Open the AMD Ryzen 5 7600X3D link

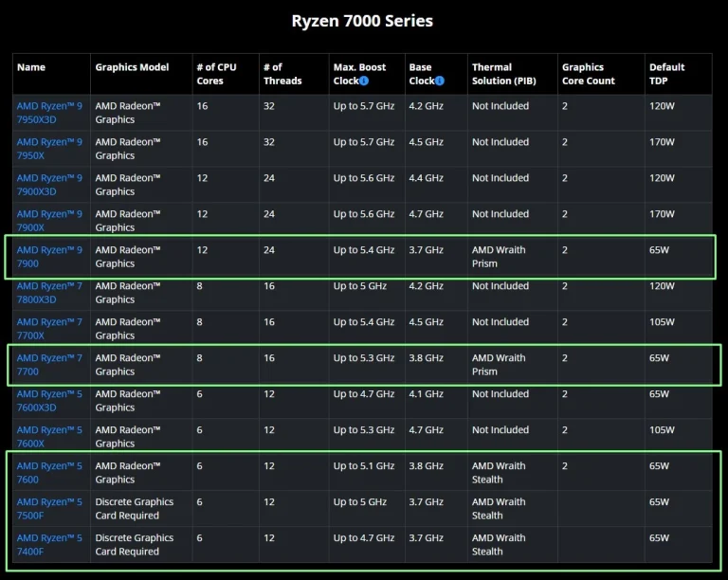coord(49,401)
